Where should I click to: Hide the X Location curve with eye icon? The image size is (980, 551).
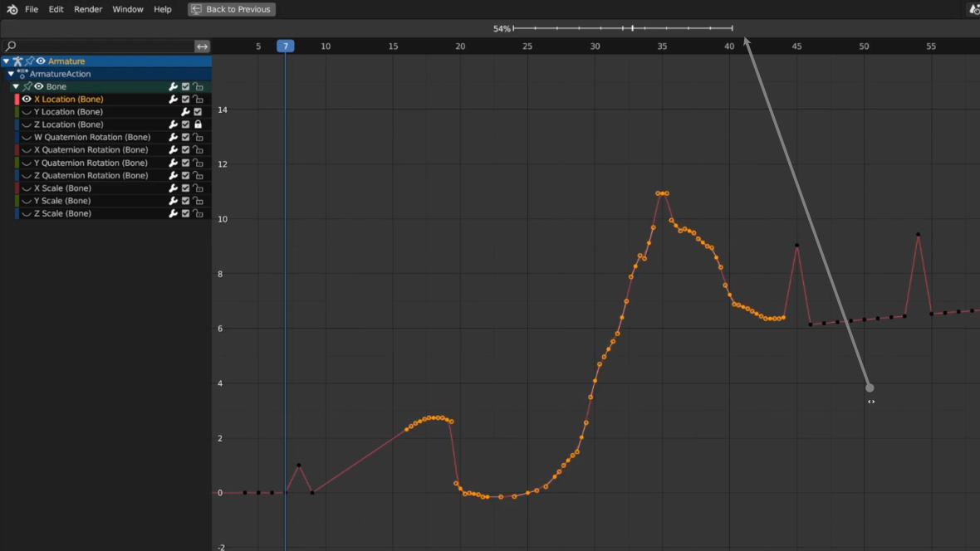(x=27, y=100)
